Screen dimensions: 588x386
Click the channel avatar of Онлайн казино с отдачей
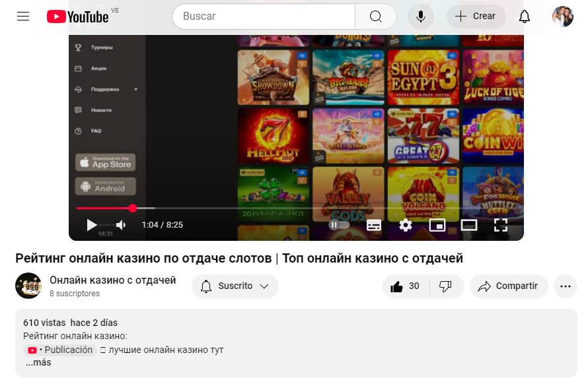point(28,286)
